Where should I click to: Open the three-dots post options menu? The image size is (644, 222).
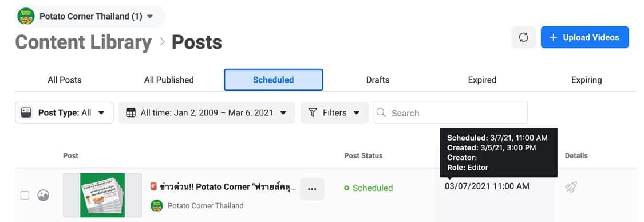point(312,189)
